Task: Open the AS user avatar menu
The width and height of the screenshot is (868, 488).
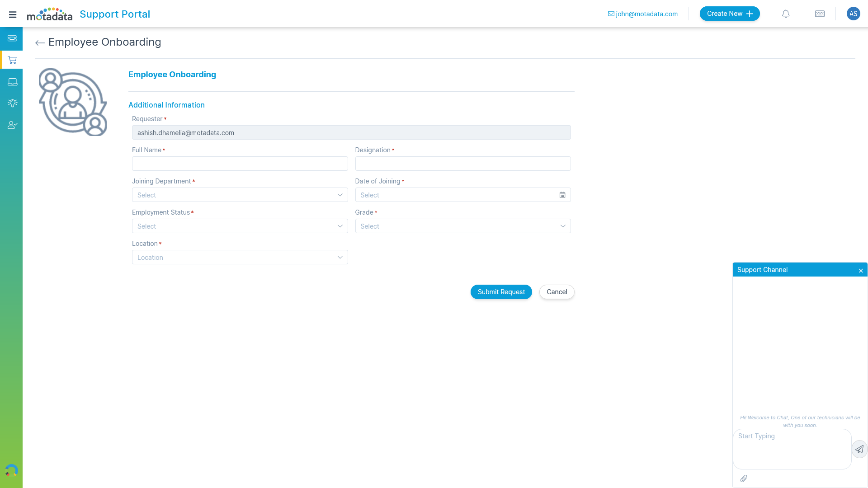Action: (853, 14)
